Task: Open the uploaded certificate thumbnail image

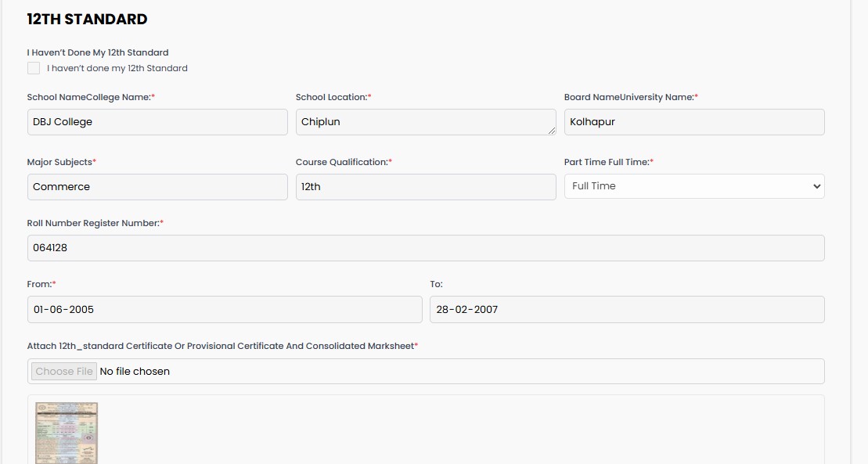Action: point(67,433)
